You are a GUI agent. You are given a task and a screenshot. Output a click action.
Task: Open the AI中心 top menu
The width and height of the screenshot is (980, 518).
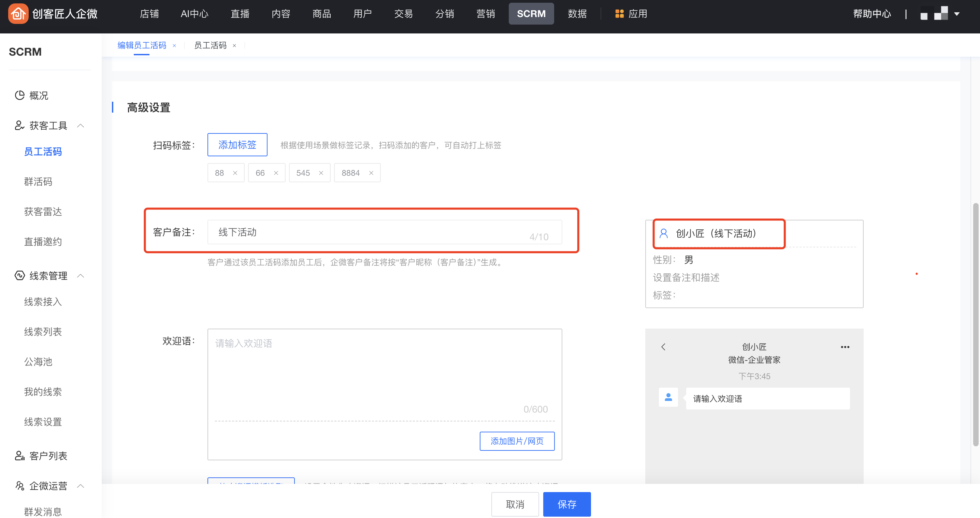(194, 14)
